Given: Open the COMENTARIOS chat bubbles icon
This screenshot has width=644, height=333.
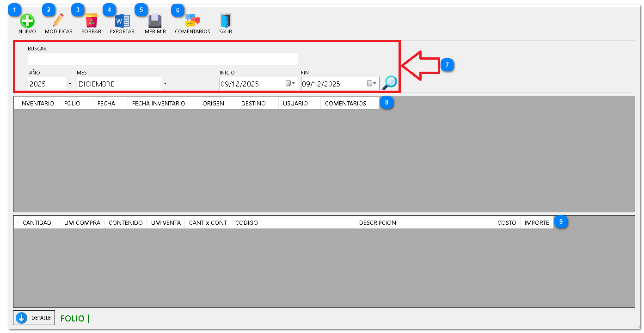Looking at the screenshot, I should point(192,21).
